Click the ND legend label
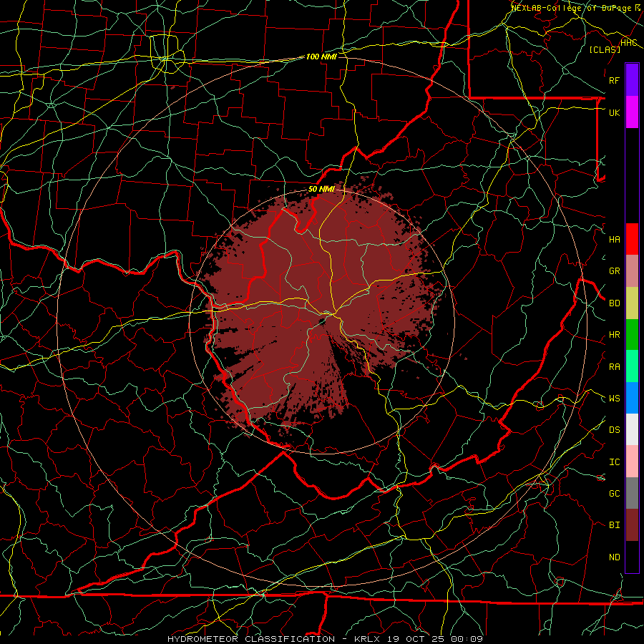The height and width of the screenshot is (644, 644). coord(614,557)
